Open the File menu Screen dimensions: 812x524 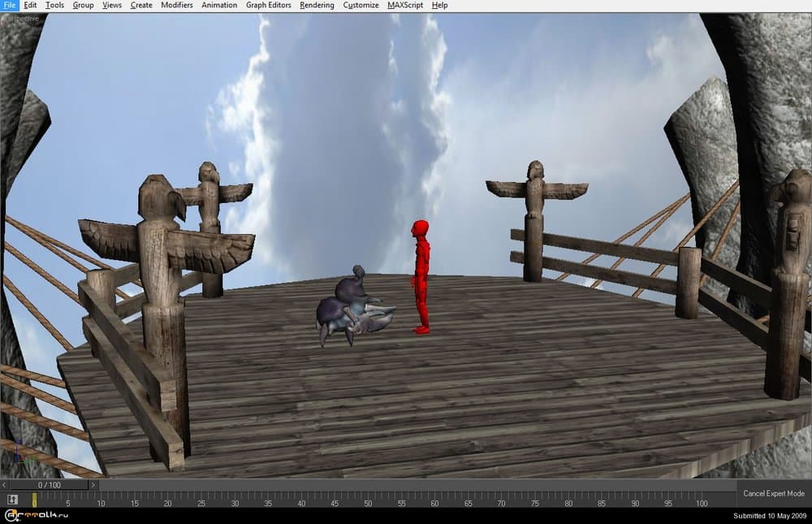pos(9,5)
